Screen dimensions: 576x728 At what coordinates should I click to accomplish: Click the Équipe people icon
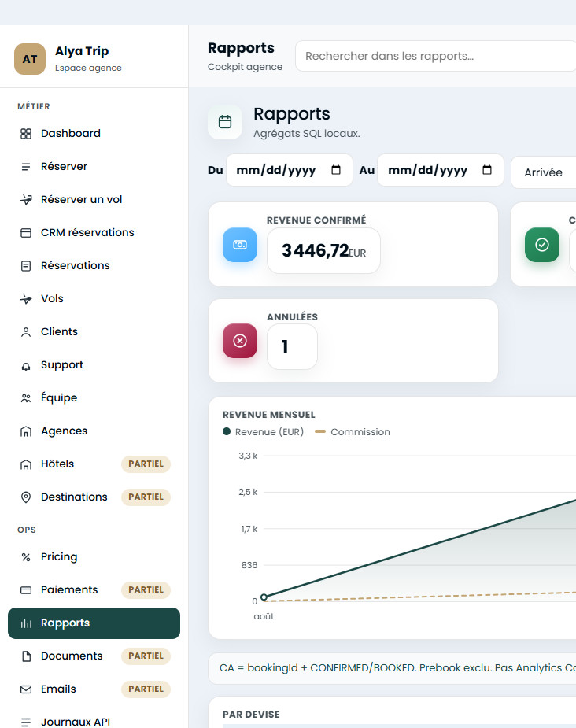click(26, 398)
